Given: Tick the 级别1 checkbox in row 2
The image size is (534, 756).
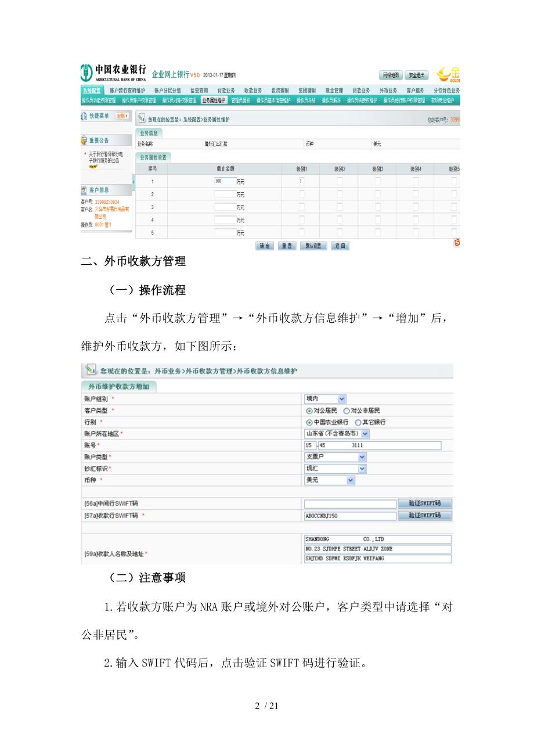Looking at the screenshot, I should coord(301,194).
